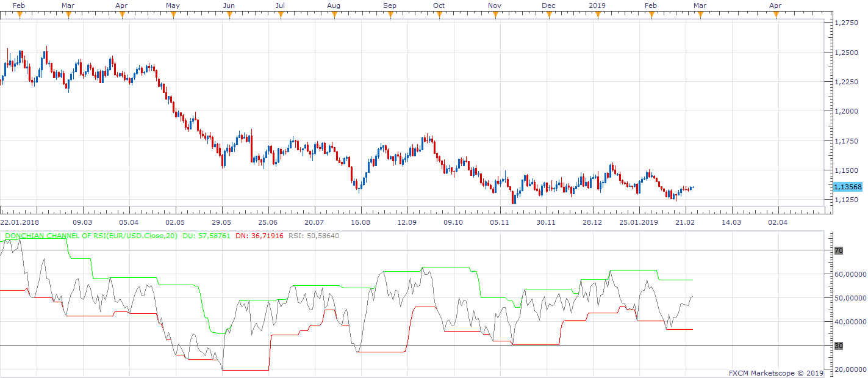Click the 21.02 date label
This screenshot has width=868, height=378.
pos(685,222)
